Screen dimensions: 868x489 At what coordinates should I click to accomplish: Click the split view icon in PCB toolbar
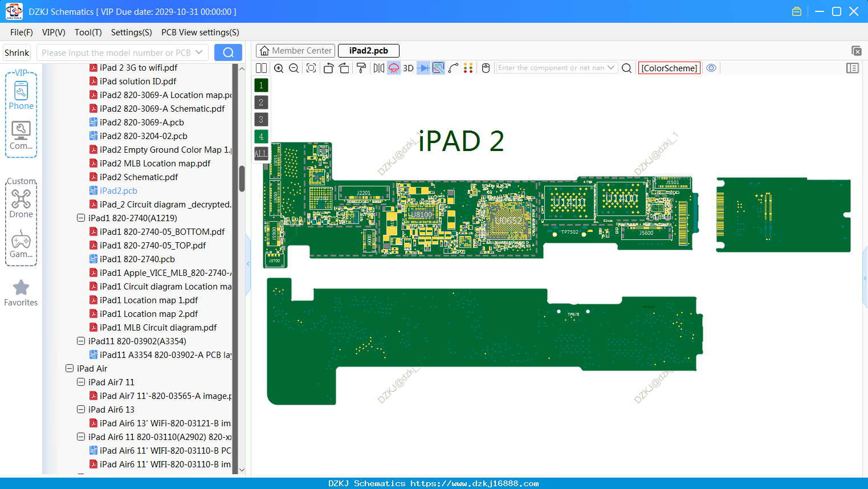click(x=261, y=68)
